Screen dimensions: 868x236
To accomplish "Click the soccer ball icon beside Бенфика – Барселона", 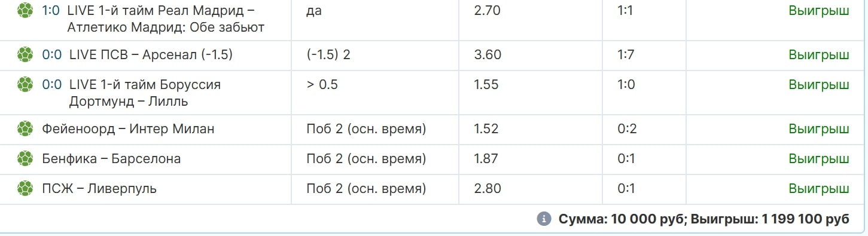I will click(25, 159).
